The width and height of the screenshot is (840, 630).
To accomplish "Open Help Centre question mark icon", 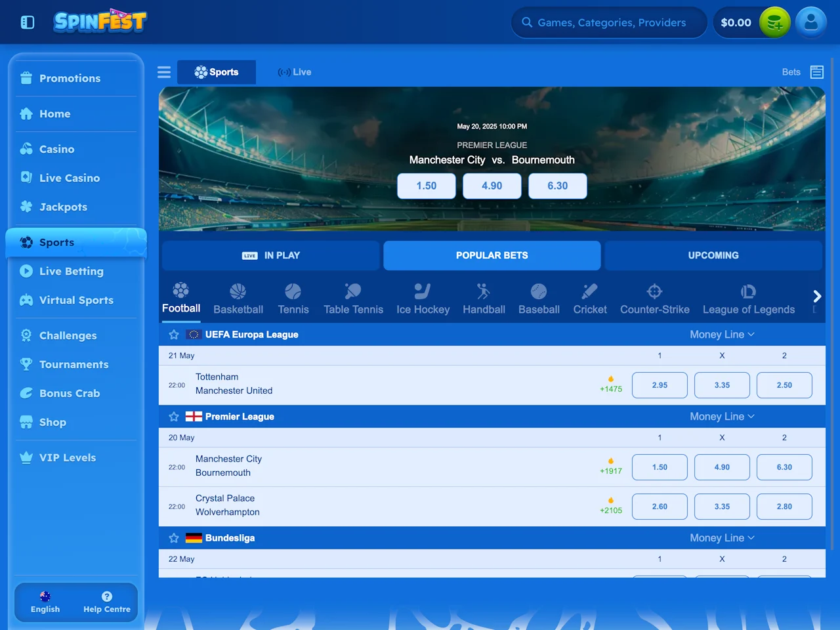I will [x=107, y=597].
